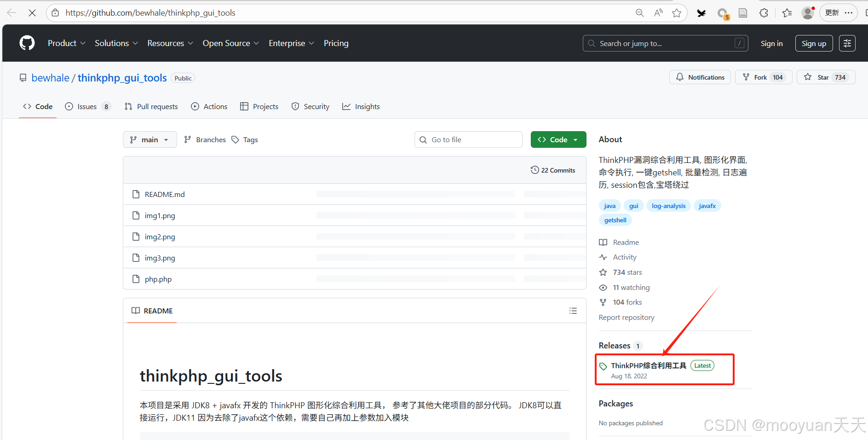Open the main branch selector dropdown

pyautogui.click(x=150, y=139)
